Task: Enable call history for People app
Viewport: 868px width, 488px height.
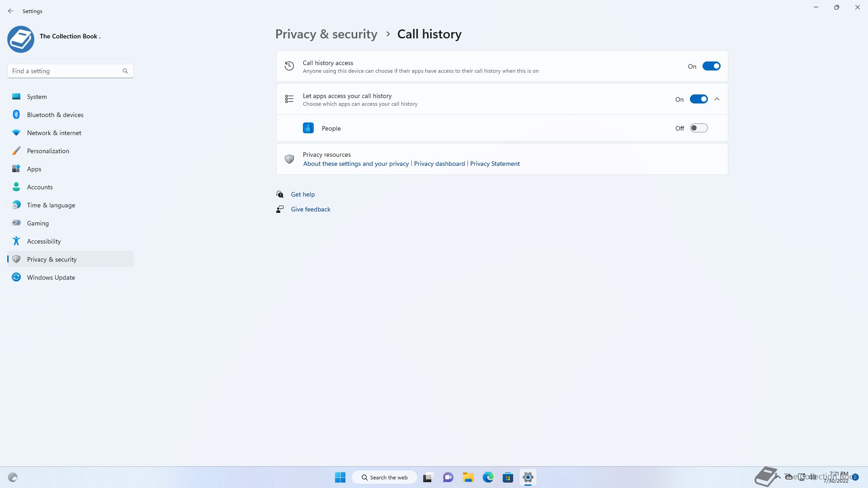Action: (x=698, y=128)
